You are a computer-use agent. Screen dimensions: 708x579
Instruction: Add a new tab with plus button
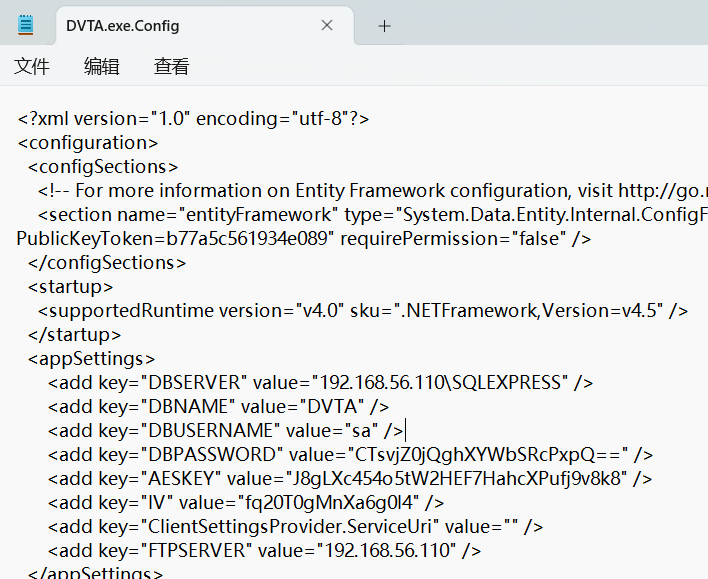tap(384, 26)
